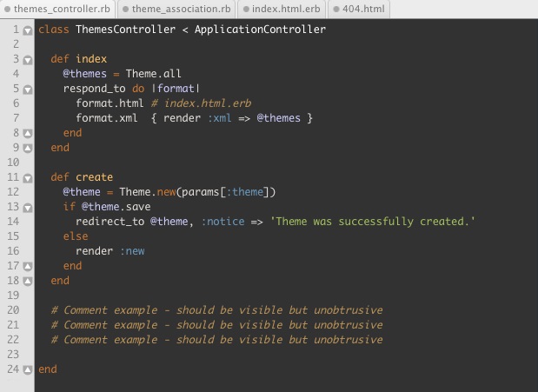The height and width of the screenshot is (392, 538).
Task: Click the dot icon on 404.html tab
Action: pyautogui.click(x=336, y=10)
